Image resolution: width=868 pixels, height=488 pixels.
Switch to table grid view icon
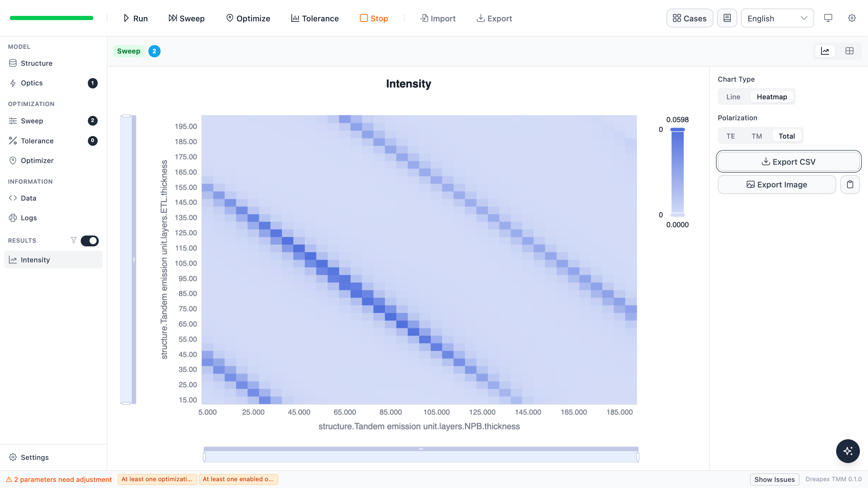[x=849, y=51]
